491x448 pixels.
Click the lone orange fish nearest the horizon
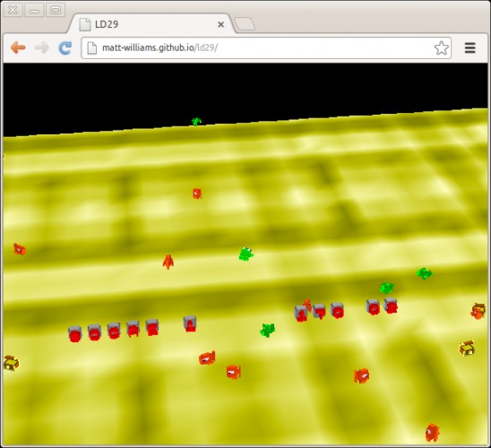(197, 194)
